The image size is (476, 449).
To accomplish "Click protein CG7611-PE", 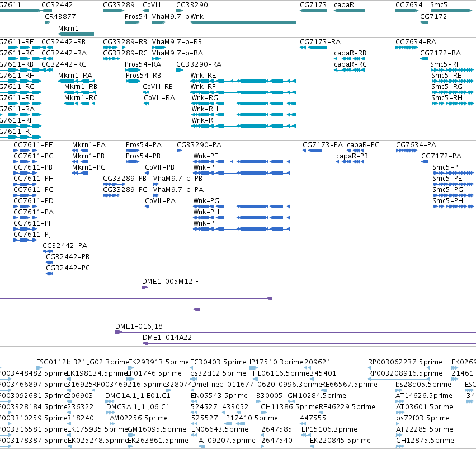I will (34, 145).
